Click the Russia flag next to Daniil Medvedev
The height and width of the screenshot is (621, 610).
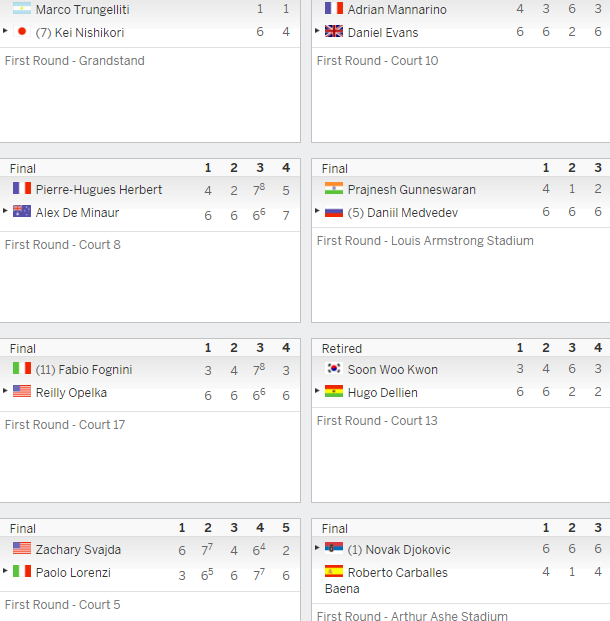(334, 213)
